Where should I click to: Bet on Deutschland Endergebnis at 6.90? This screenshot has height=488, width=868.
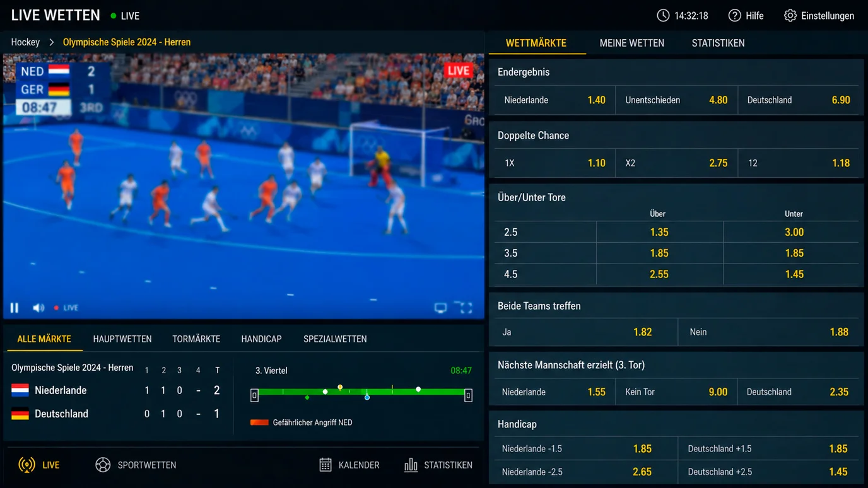click(x=799, y=100)
